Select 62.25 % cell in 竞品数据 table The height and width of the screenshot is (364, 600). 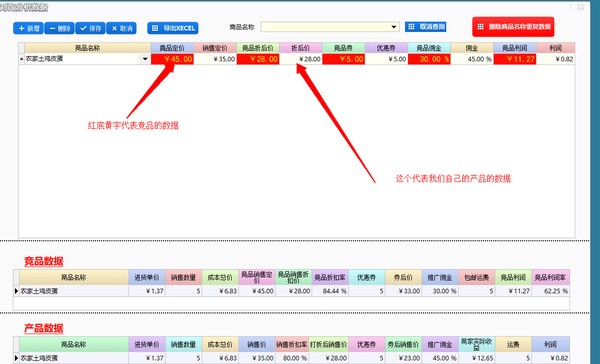click(x=550, y=291)
